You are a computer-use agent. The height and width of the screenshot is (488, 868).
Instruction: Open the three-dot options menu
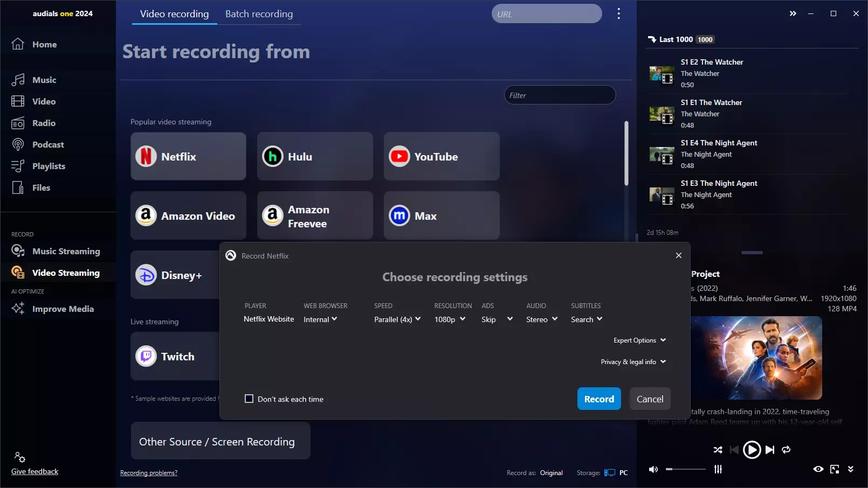click(618, 13)
